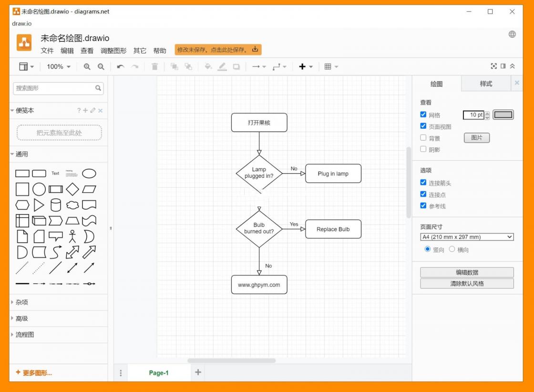Click the bring to front icon
The height and width of the screenshot is (392, 534).
coord(174,67)
